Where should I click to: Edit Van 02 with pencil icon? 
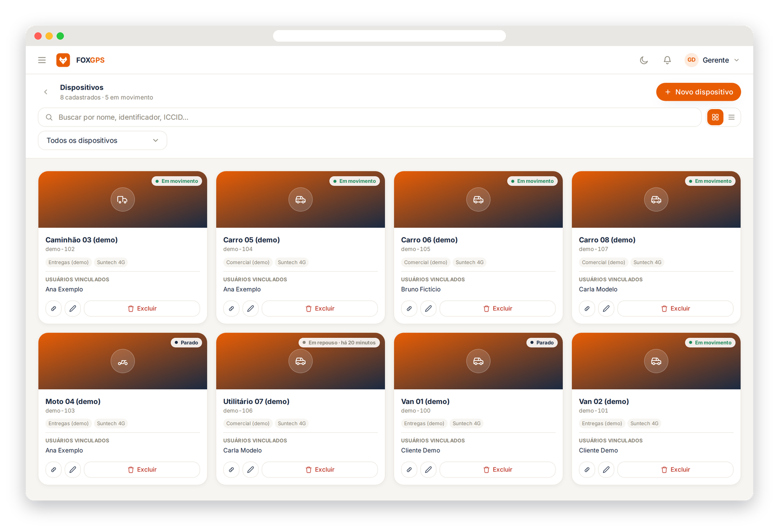pos(606,470)
